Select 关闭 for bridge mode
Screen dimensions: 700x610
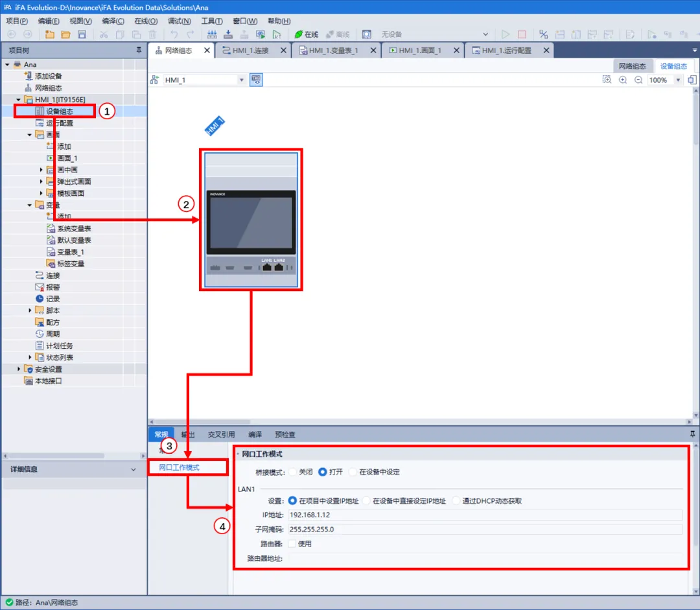(292, 472)
